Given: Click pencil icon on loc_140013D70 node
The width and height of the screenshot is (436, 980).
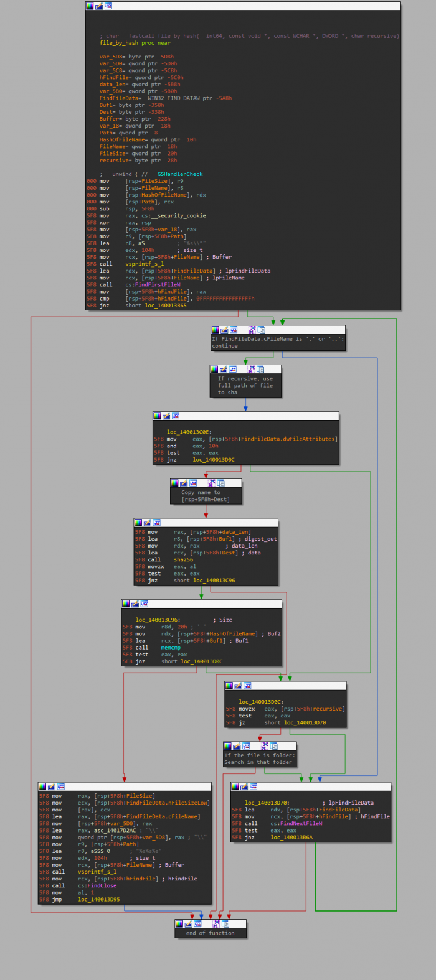Looking at the screenshot, I should [244, 786].
